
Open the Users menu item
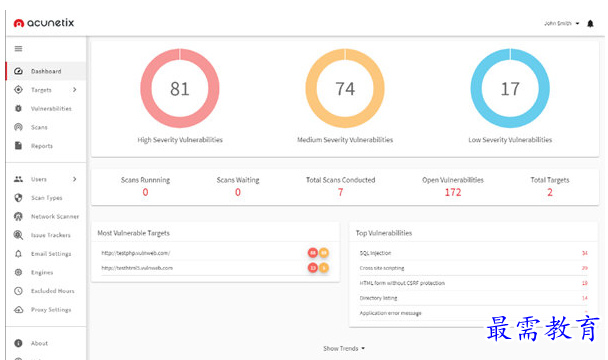tap(46, 179)
